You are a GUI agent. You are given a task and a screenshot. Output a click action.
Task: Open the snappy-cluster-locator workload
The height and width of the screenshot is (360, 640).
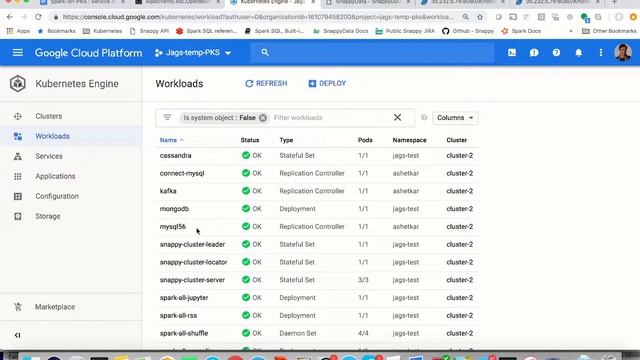[193, 262]
